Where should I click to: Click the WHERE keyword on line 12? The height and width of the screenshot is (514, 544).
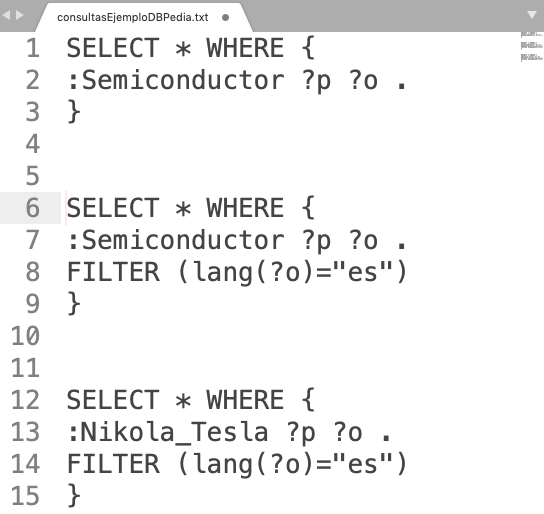(x=245, y=400)
